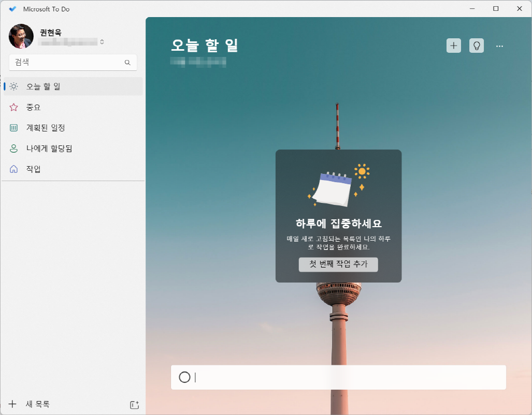This screenshot has width=532, height=415.
Task: Focus the add task text field
Action: click(x=347, y=377)
